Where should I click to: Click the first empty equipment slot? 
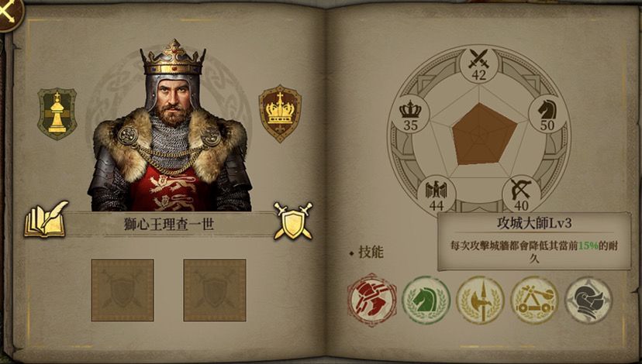click(x=123, y=290)
